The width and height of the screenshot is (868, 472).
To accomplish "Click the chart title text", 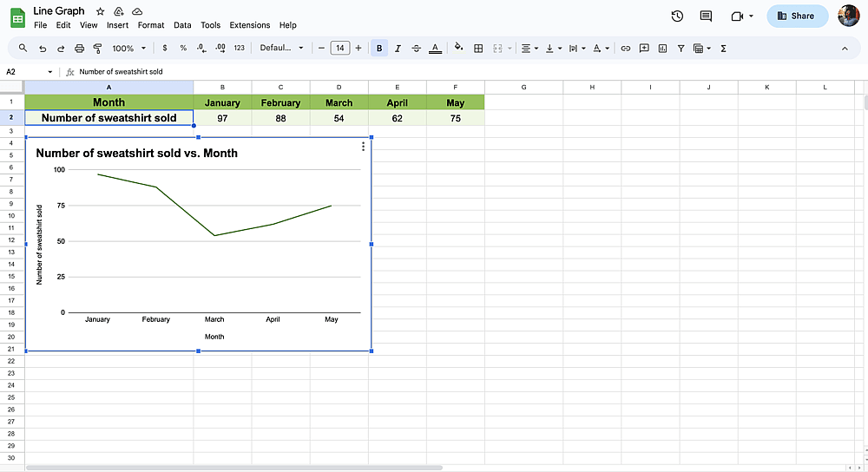I will click(137, 154).
